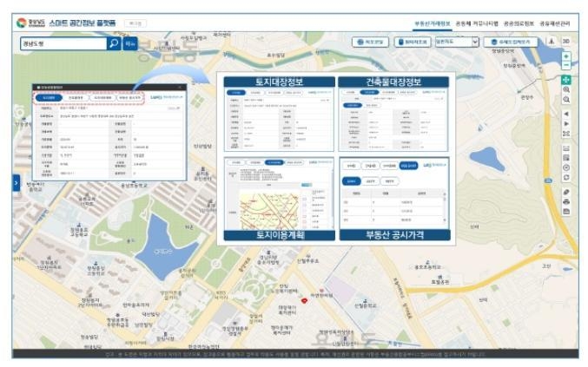588x367 pixels.
Task: Click the fullscreen extent icon in toolbar
Action: click(566, 134)
